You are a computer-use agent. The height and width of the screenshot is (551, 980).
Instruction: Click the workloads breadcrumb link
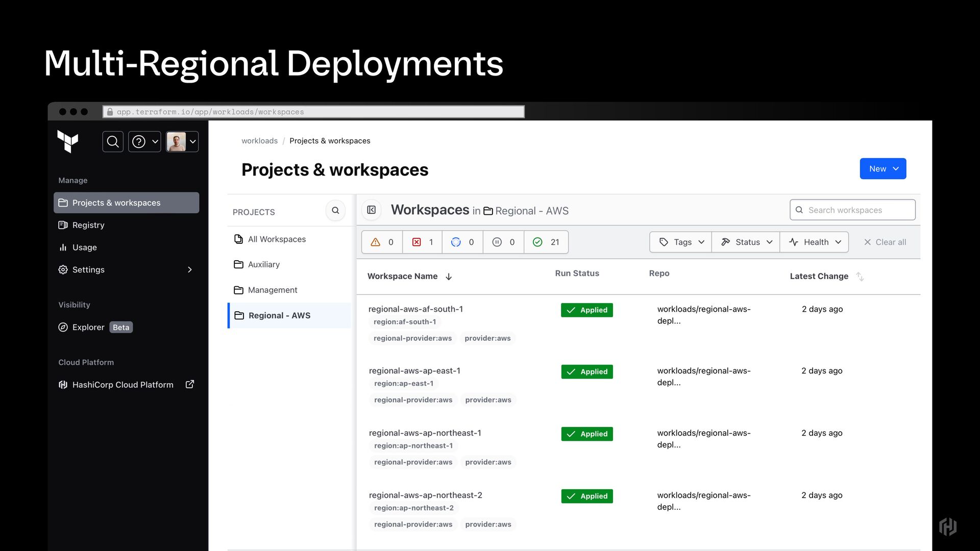(259, 141)
